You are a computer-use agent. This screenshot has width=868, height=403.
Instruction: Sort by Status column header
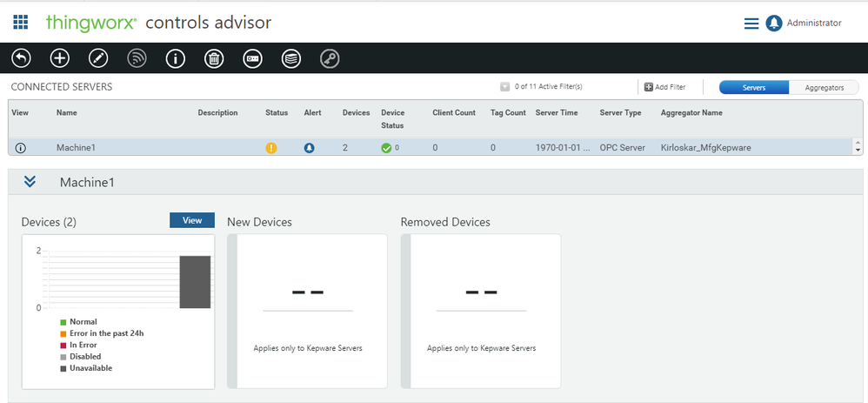click(277, 112)
